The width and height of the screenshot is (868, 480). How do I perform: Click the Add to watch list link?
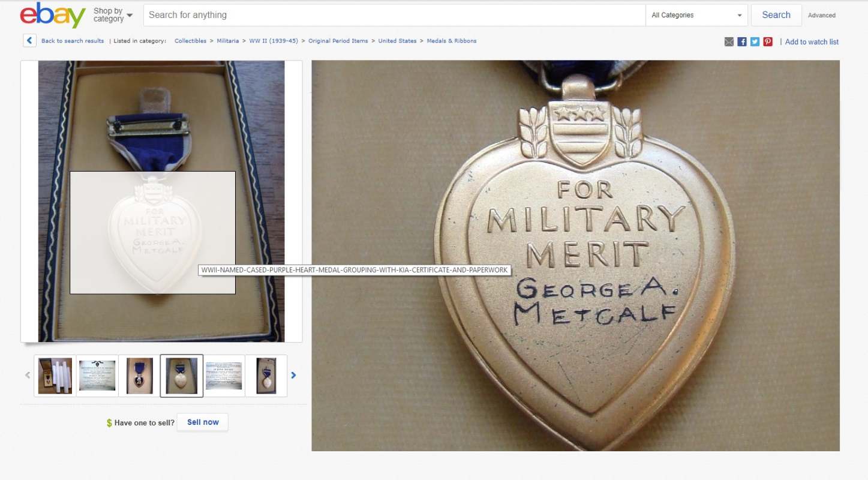812,42
